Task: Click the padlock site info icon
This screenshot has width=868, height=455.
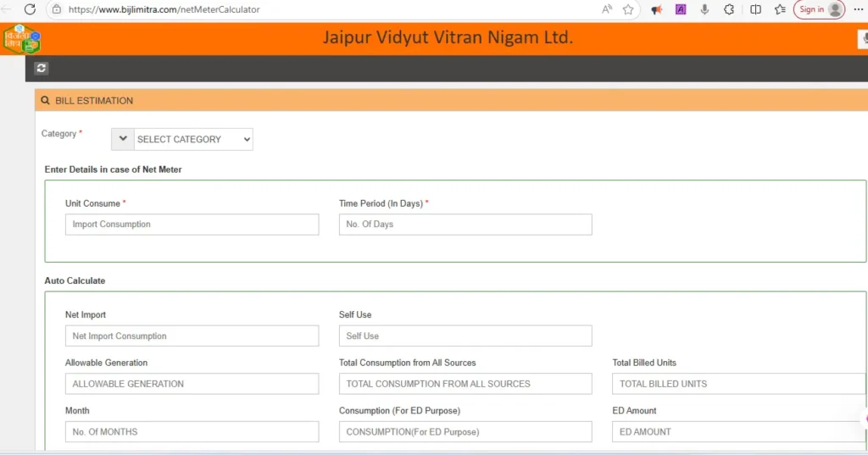Action: point(57,9)
